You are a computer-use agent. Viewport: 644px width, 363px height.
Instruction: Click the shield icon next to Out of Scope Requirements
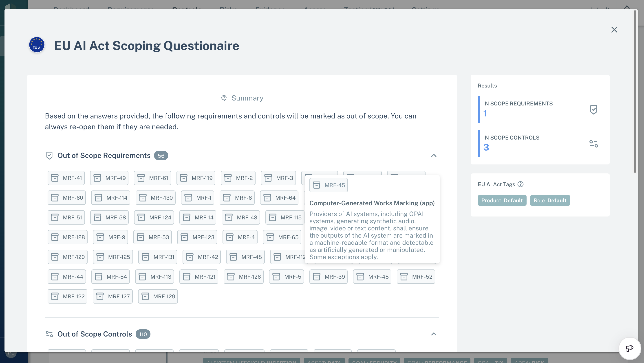coord(50,156)
